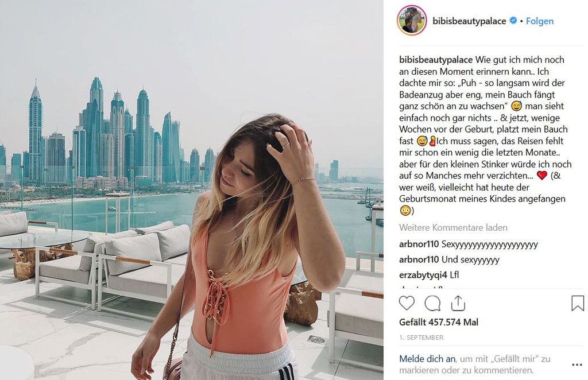
Task: Save the post with the bookmark icon
Action: [x=578, y=303]
